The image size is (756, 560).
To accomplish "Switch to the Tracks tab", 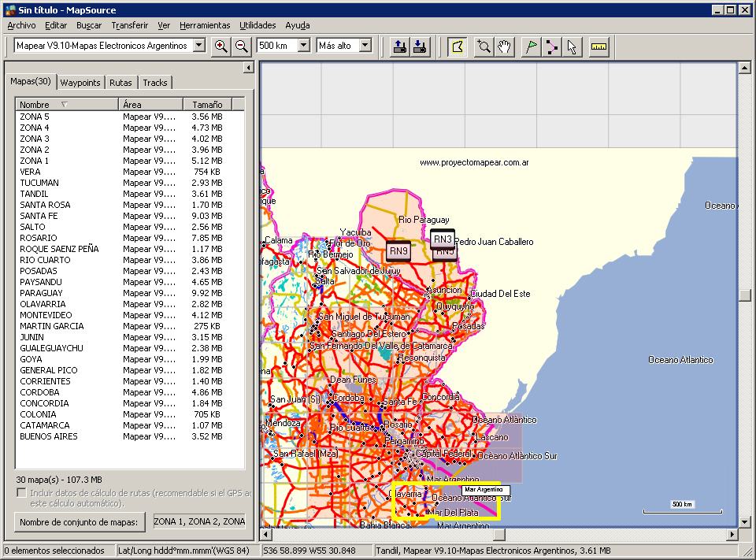I will [155, 83].
